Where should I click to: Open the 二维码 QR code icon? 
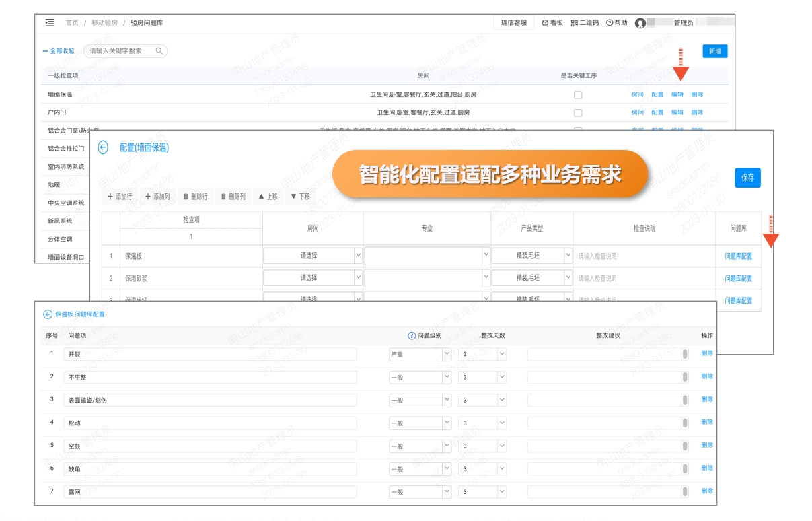coord(575,23)
